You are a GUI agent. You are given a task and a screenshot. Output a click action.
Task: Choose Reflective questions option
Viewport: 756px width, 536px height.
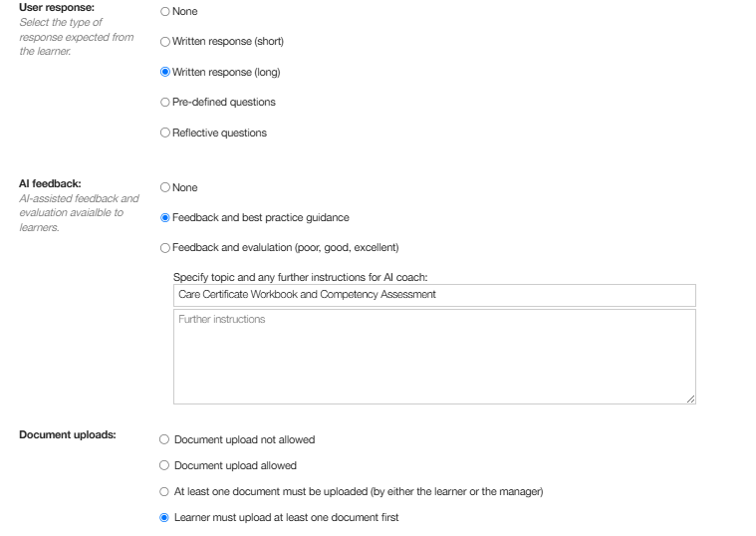pyautogui.click(x=165, y=133)
